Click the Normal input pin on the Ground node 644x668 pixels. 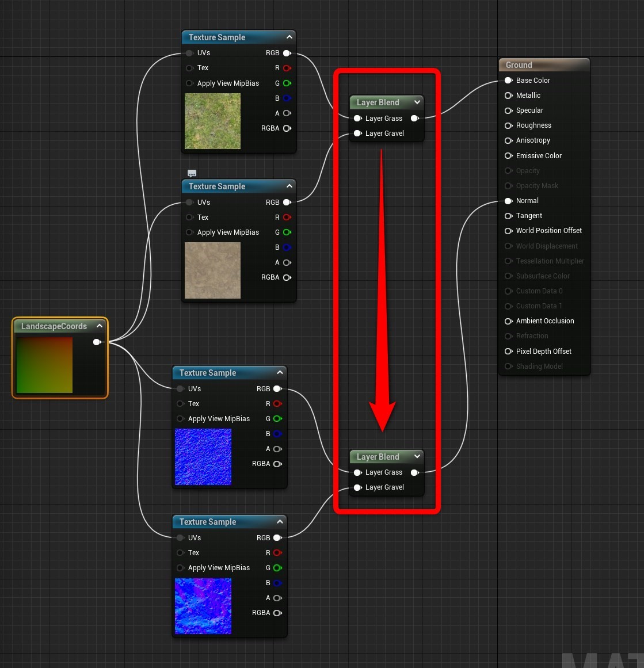tap(508, 201)
